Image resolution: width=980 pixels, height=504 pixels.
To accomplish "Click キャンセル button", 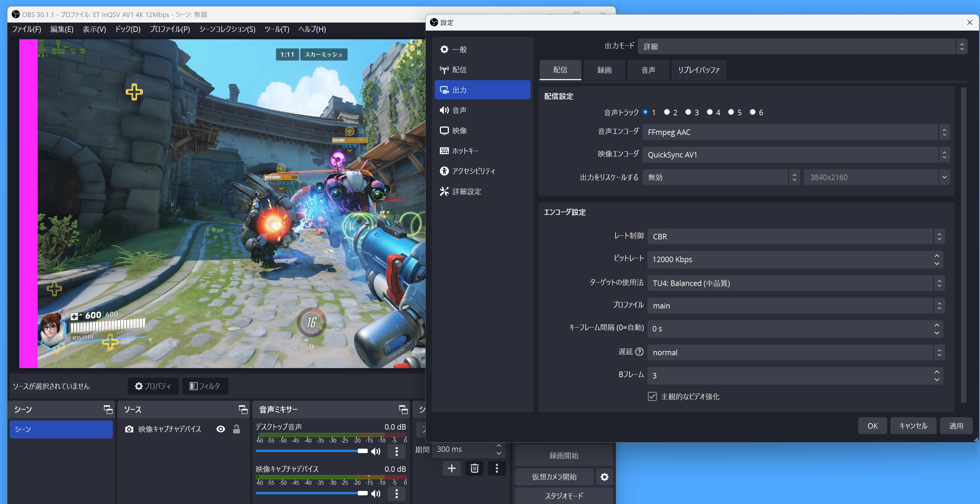I will pos(913,426).
